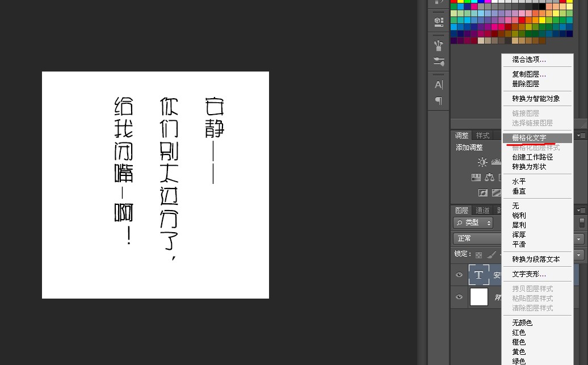The height and width of the screenshot is (365, 588).
Task: Choose 转换为智能对象 in the context menu
Action: pyautogui.click(x=537, y=99)
